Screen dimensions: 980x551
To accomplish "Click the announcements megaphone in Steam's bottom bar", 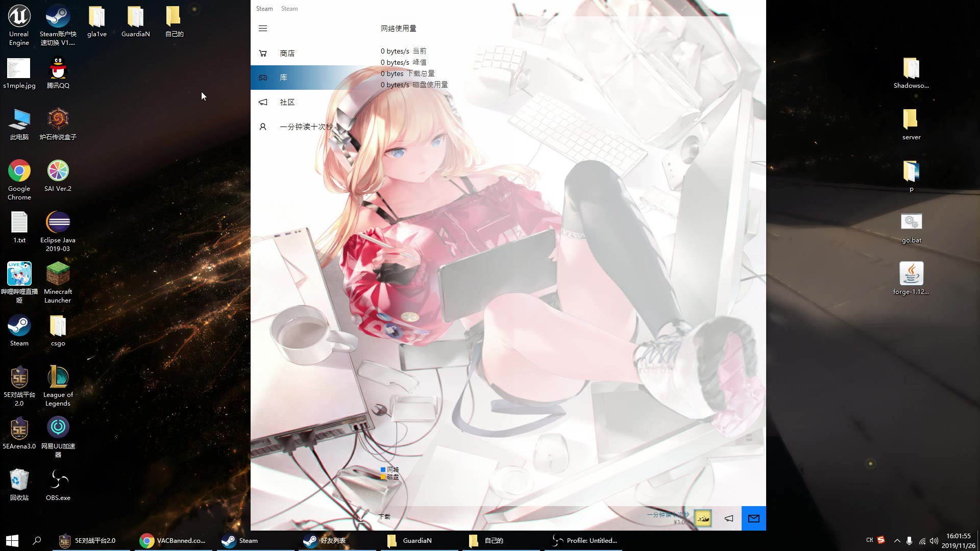I will (x=729, y=518).
